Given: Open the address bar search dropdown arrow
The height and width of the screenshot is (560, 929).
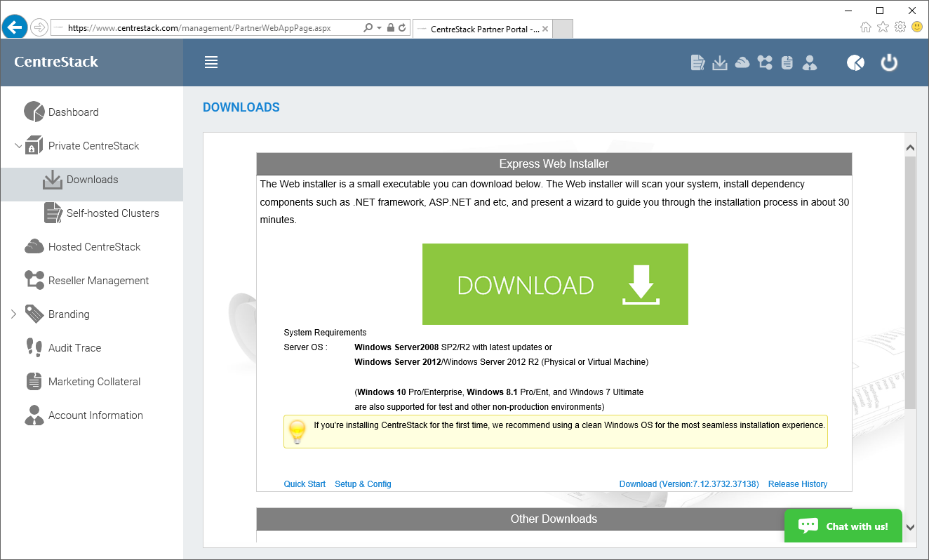Looking at the screenshot, I should tap(380, 28).
